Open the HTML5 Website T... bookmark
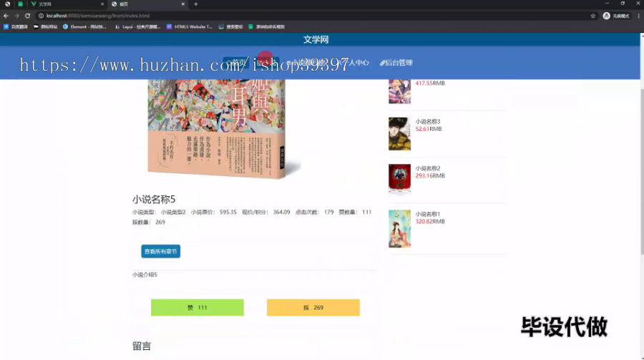 pyautogui.click(x=190, y=26)
